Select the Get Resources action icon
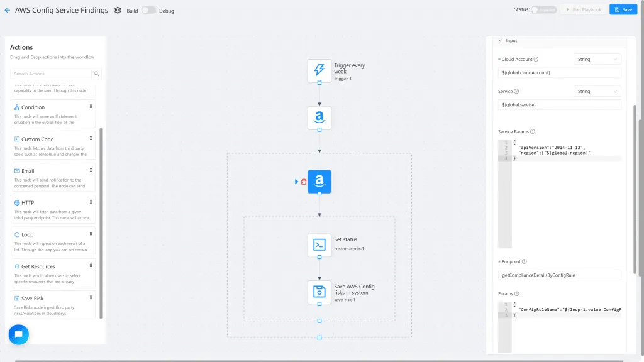The width and height of the screenshot is (644, 362). coord(17,266)
